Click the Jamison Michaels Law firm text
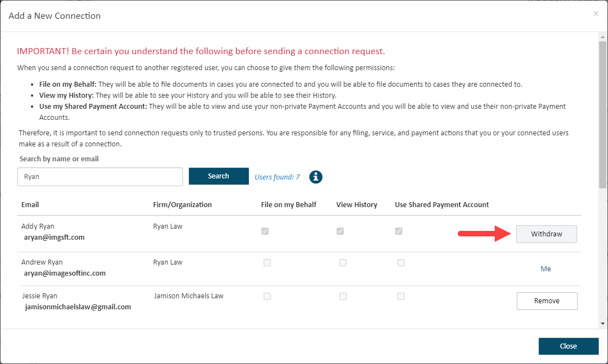Viewport: 608px width, 364px height. pyautogui.click(x=188, y=296)
